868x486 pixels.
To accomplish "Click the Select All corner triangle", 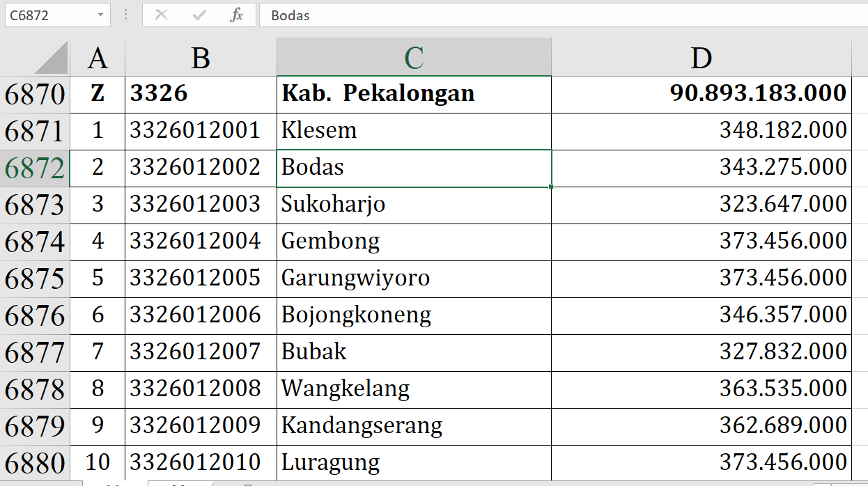I will tap(52, 58).
